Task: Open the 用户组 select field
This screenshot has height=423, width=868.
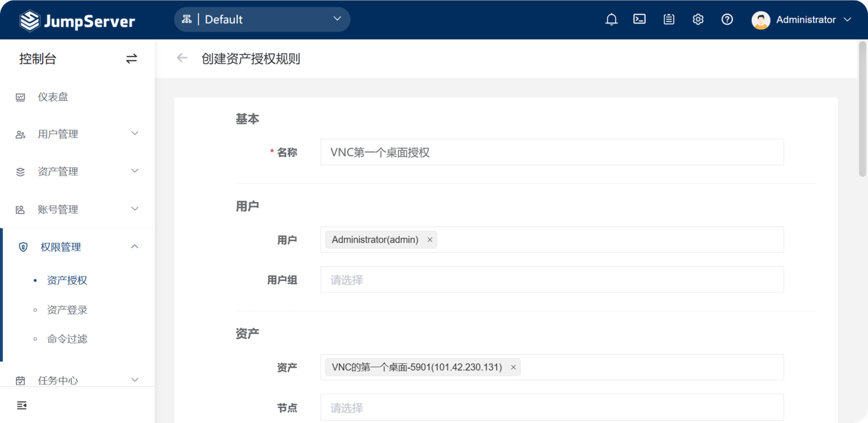Action: [x=552, y=280]
